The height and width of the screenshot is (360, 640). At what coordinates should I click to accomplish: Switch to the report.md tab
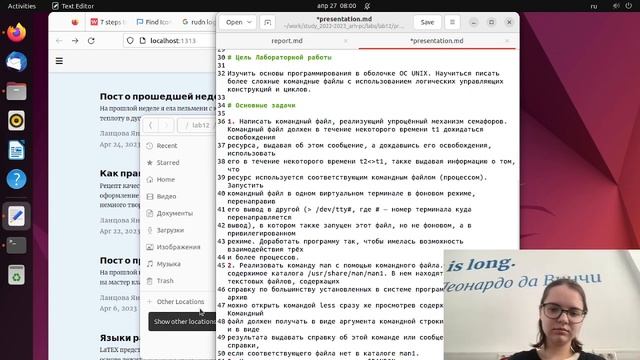pyautogui.click(x=287, y=41)
